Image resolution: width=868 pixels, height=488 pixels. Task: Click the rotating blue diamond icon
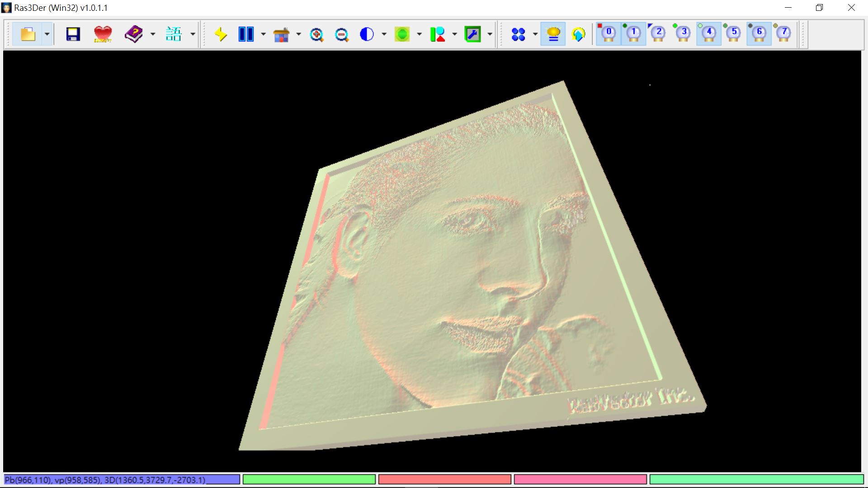click(x=578, y=34)
